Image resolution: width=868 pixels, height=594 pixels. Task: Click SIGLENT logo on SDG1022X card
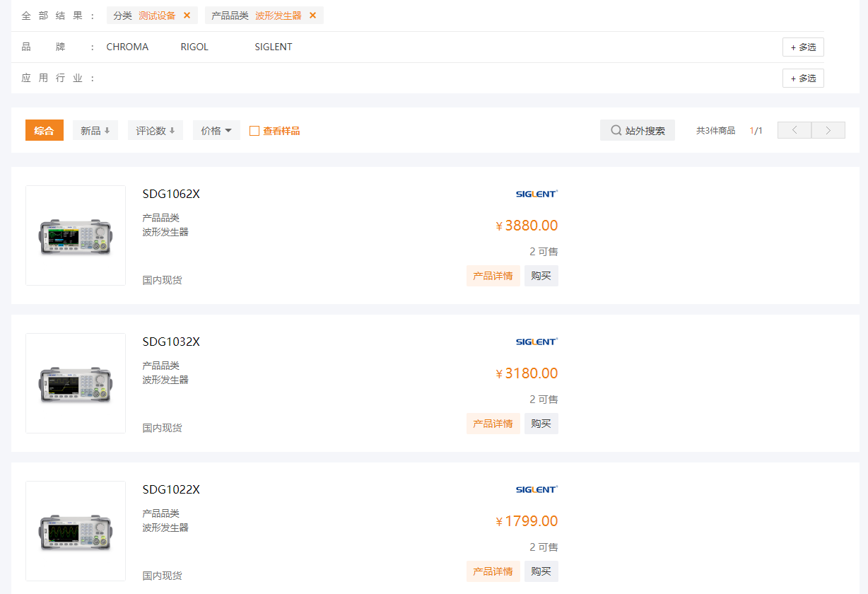tap(536, 489)
